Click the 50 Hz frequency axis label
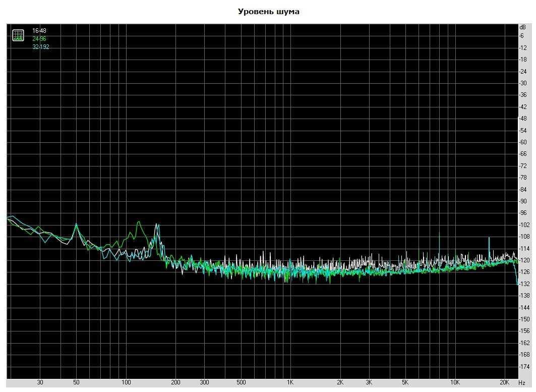This screenshot has width=536, height=392. (76, 382)
